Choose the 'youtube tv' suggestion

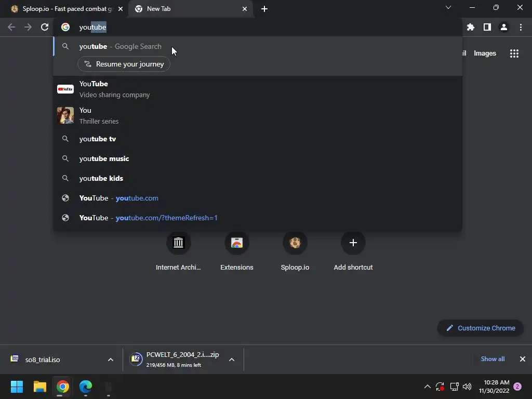(258, 139)
